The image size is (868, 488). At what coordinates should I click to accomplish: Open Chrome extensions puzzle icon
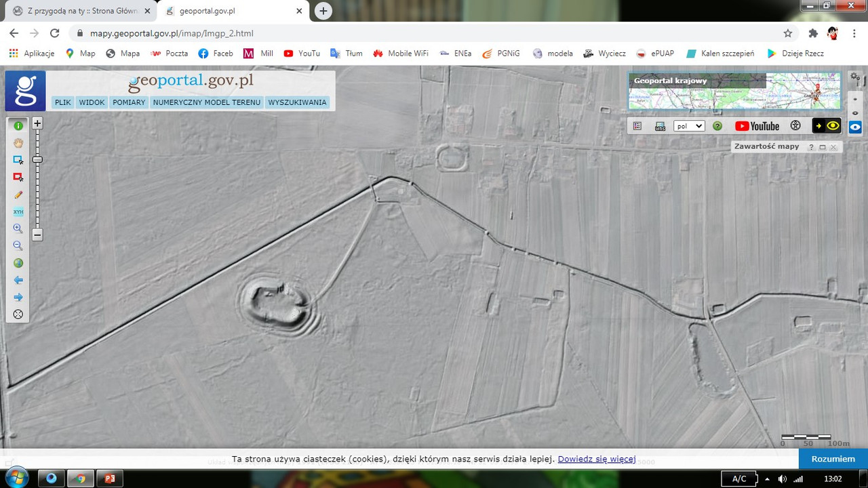(813, 33)
